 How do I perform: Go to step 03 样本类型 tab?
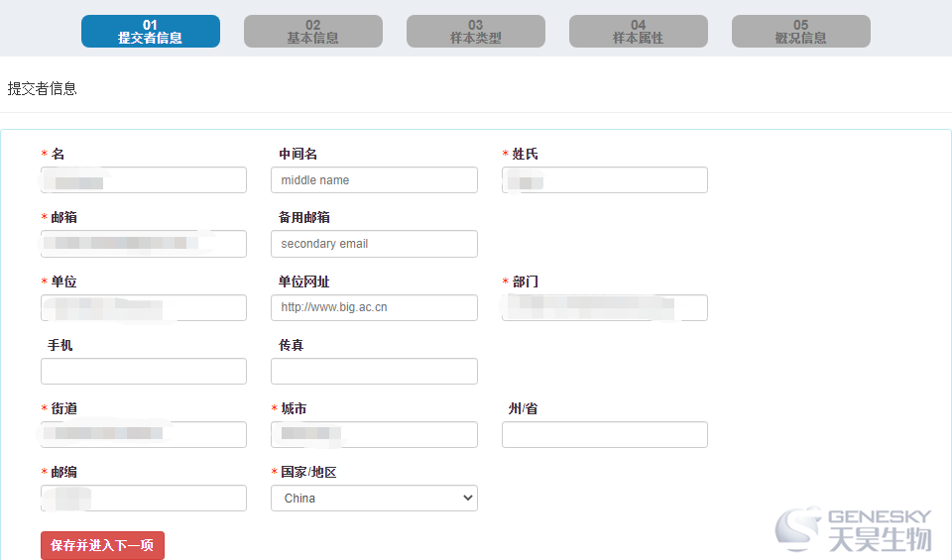pyautogui.click(x=475, y=32)
